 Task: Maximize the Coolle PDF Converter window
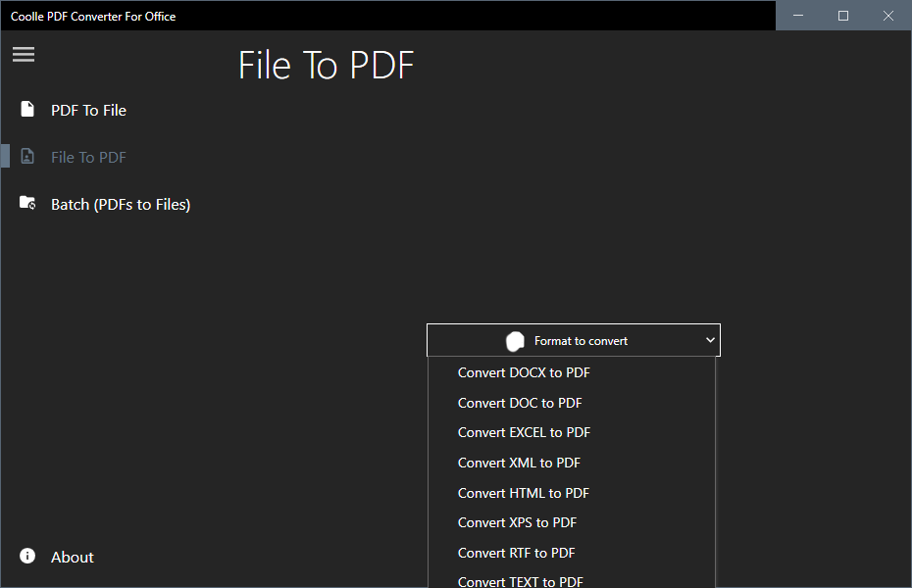click(x=843, y=16)
